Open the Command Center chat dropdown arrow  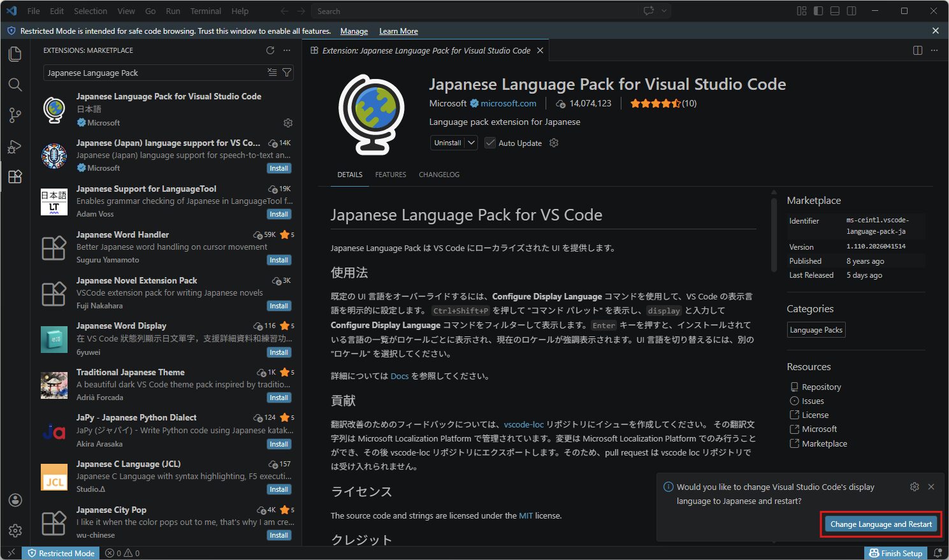click(664, 11)
